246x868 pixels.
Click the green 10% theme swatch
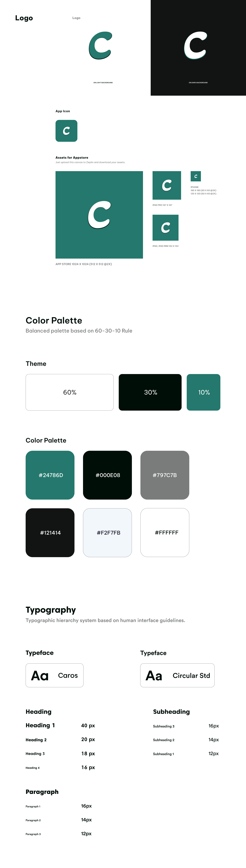pos(203,392)
